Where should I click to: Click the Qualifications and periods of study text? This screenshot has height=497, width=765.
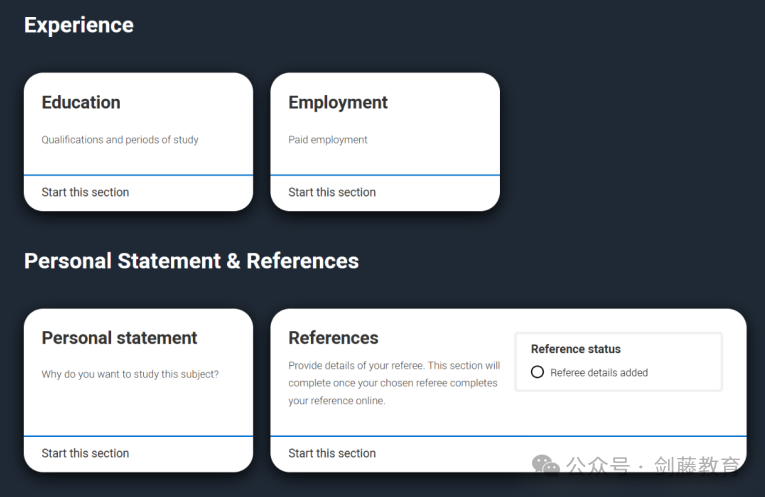(x=120, y=140)
